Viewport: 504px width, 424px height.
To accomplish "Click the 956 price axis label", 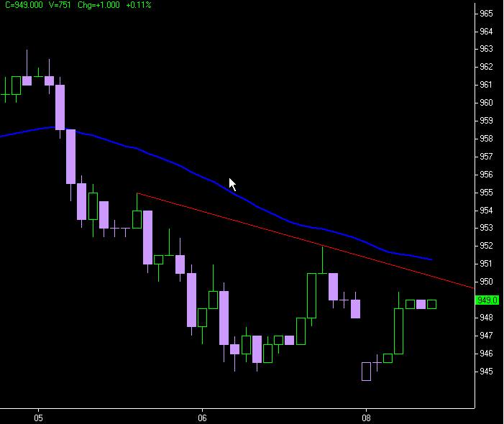I will 486,175.
